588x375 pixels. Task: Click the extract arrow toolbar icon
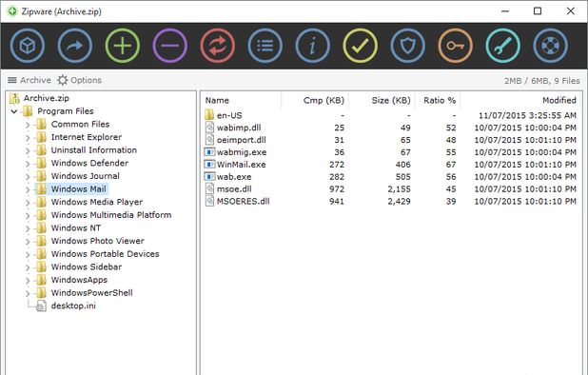click(x=75, y=46)
